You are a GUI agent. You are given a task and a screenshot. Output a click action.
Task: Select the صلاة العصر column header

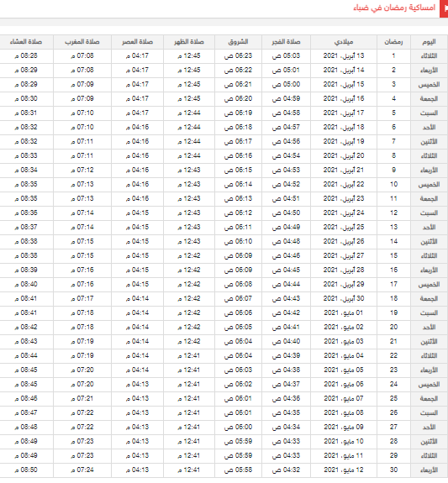pos(138,42)
